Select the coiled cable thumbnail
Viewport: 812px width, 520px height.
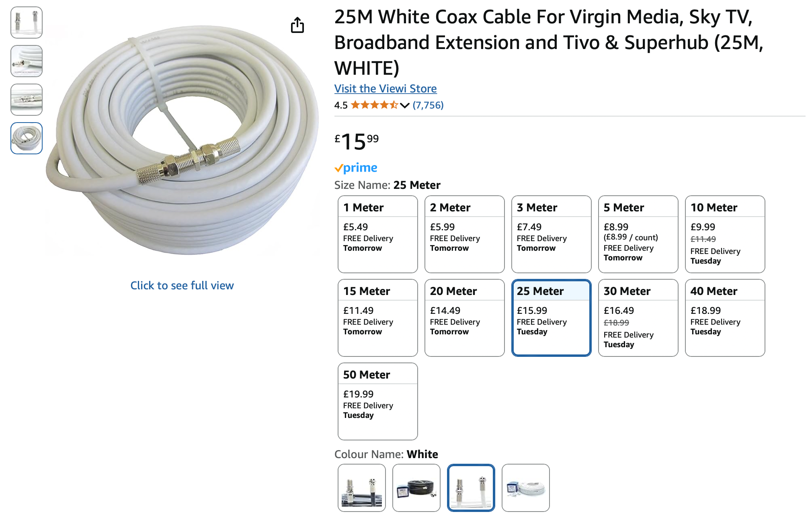pyautogui.click(x=27, y=138)
